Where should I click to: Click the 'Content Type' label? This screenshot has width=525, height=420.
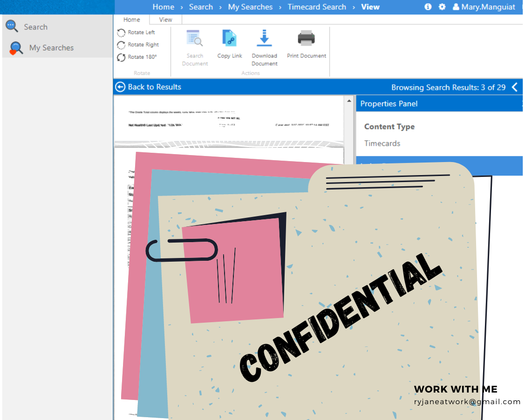(389, 127)
